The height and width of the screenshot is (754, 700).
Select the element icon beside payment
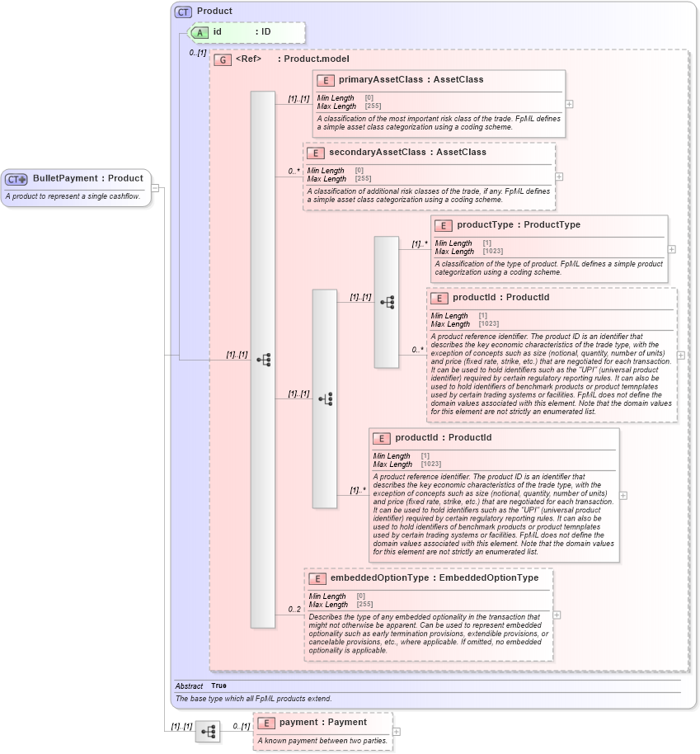[x=265, y=723]
